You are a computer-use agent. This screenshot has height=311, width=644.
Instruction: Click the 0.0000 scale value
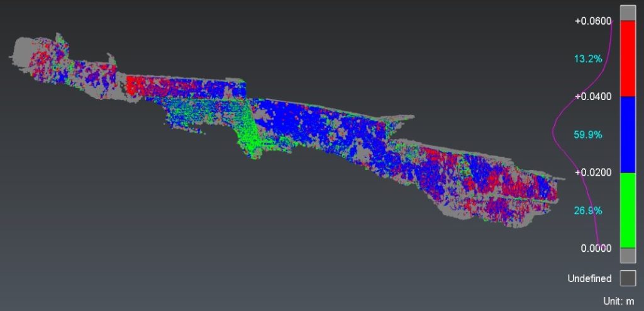point(596,248)
